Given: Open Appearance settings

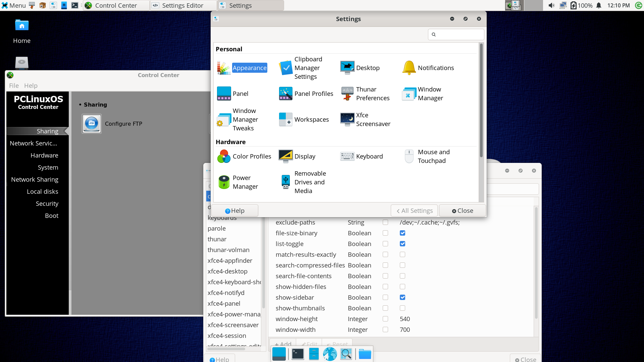Looking at the screenshot, I should [x=242, y=68].
